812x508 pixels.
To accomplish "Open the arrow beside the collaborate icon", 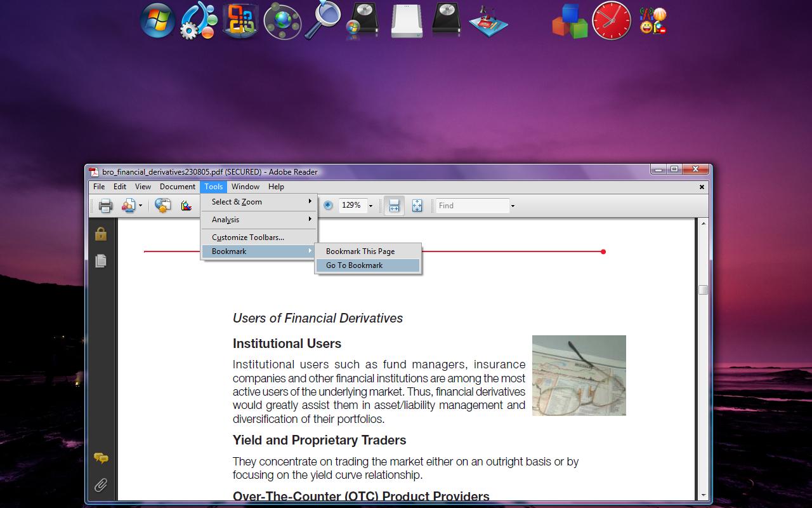I will tap(140, 206).
